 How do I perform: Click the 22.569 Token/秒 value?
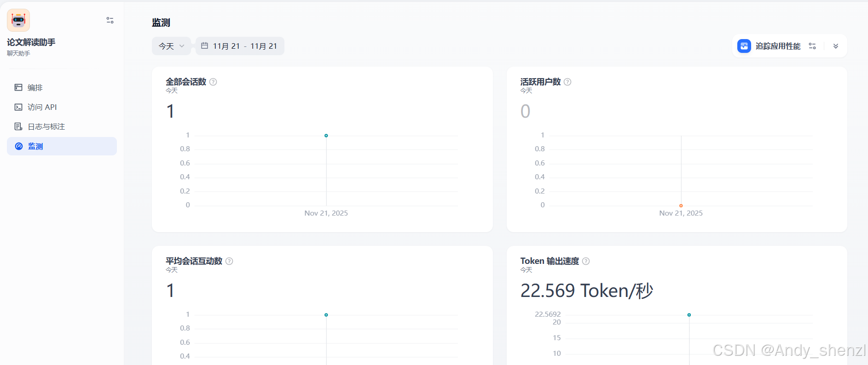point(587,291)
